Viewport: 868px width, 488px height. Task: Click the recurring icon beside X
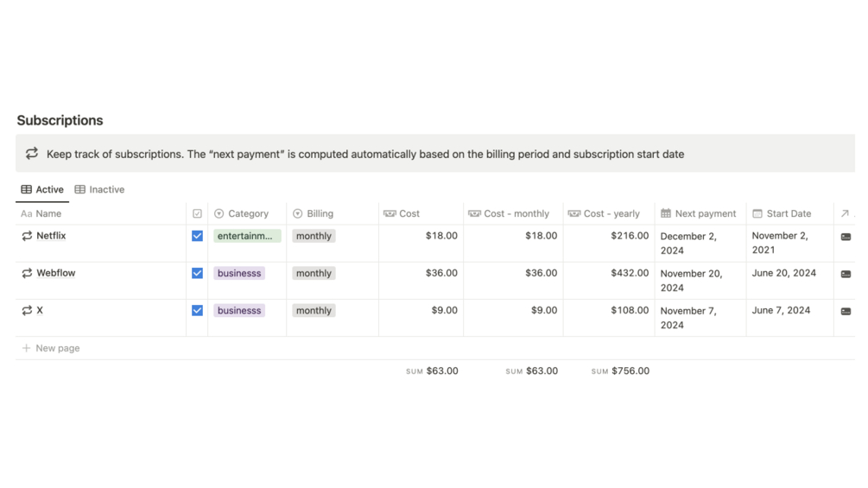(27, 310)
